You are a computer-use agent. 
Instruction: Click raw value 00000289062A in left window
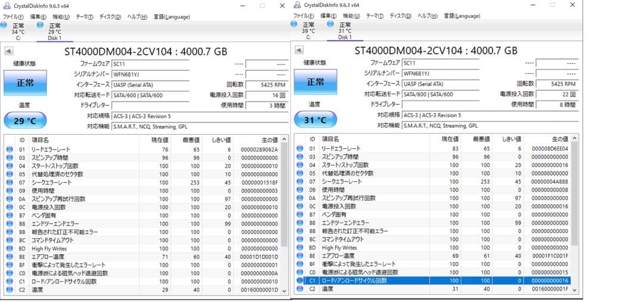[x=259, y=150]
